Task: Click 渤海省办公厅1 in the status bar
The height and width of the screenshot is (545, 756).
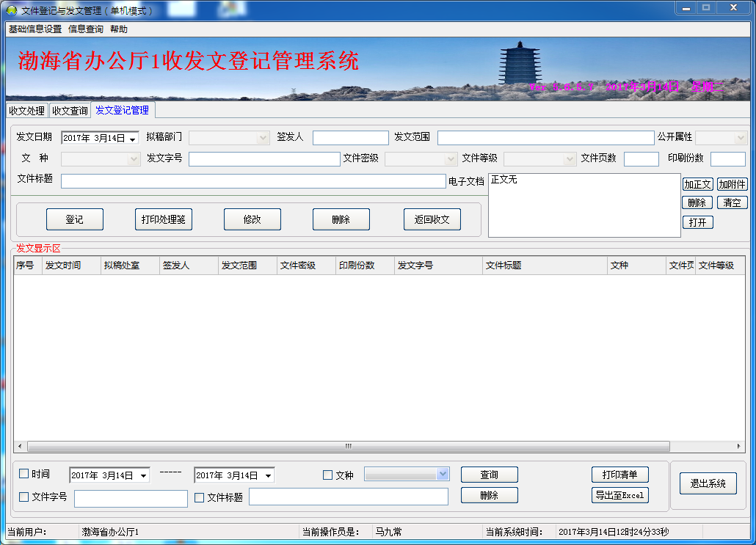Action: click(110, 532)
